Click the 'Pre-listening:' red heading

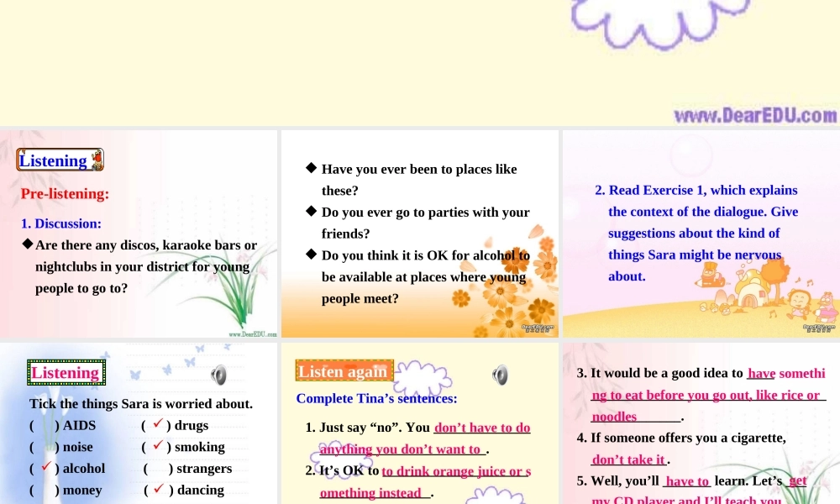[x=65, y=194]
